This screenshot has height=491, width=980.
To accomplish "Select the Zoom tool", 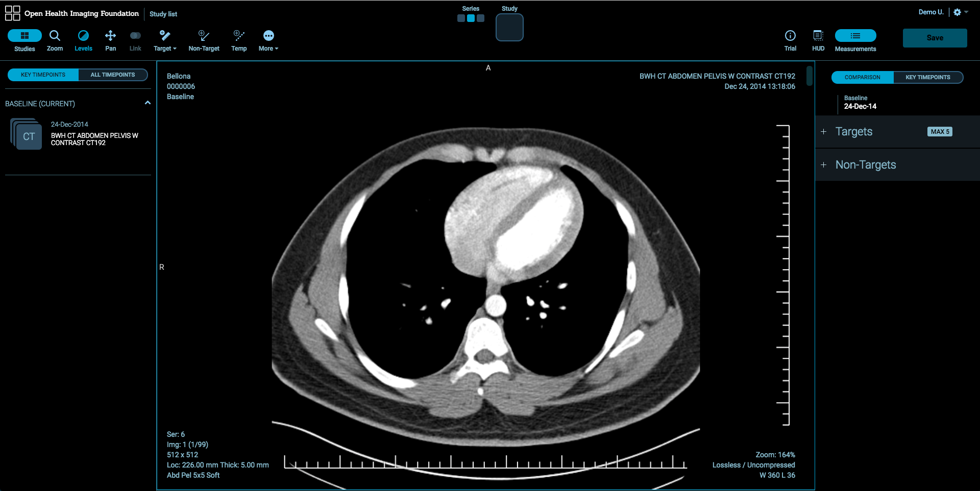I will pos(55,40).
